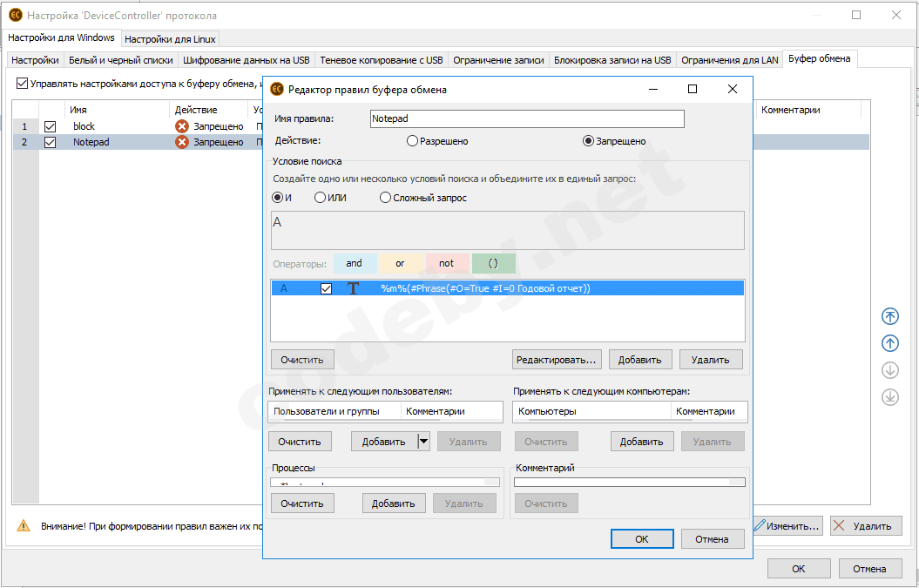Image resolution: width=919 pixels, height=588 pixels.
Task: Select the Запрещено radio button
Action: (x=588, y=141)
